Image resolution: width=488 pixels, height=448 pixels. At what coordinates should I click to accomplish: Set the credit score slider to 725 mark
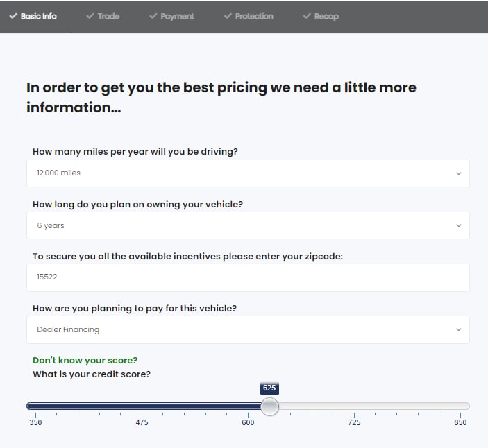(x=354, y=406)
